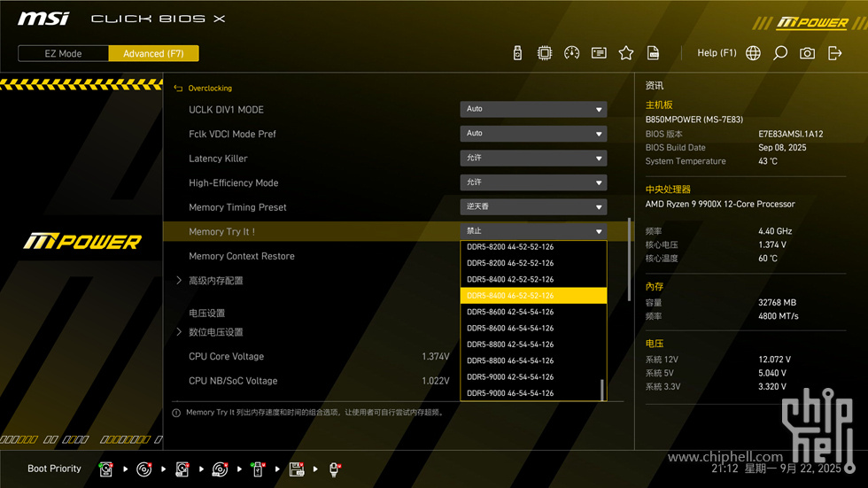Select the USB optical drive boot icon

tap(220, 469)
